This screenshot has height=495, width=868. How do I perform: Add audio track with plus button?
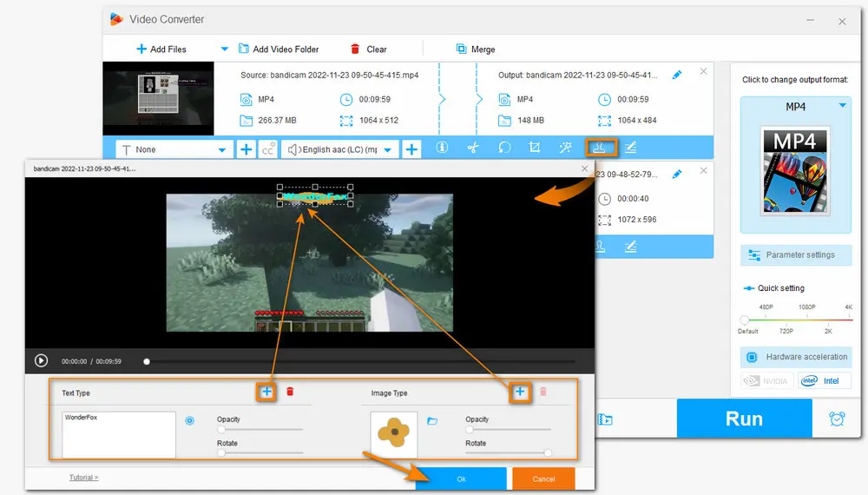click(x=411, y=149)
